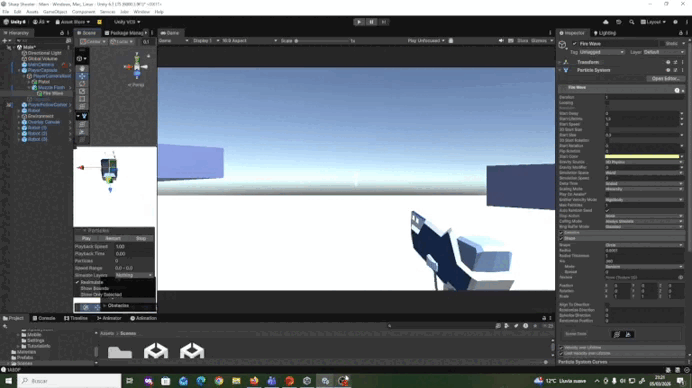
Task: Switch to the Console tab
Action: coord(44,318)
